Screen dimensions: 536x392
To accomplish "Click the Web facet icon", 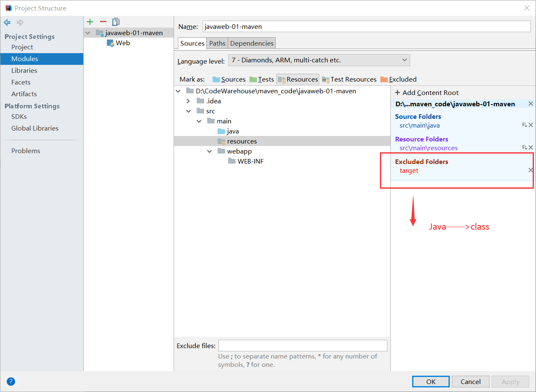I will (x=110, y=43).
